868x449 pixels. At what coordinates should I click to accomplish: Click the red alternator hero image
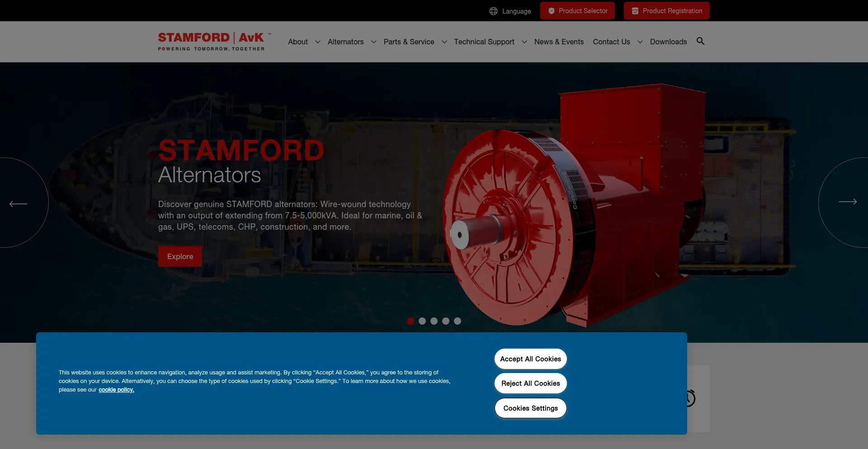(x=574, y=206)
